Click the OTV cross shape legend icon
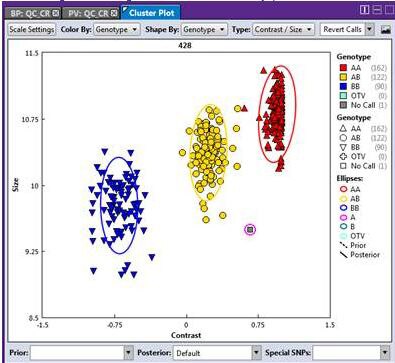Viewport: 395px width, 363px height. click(x=343, y=156)
